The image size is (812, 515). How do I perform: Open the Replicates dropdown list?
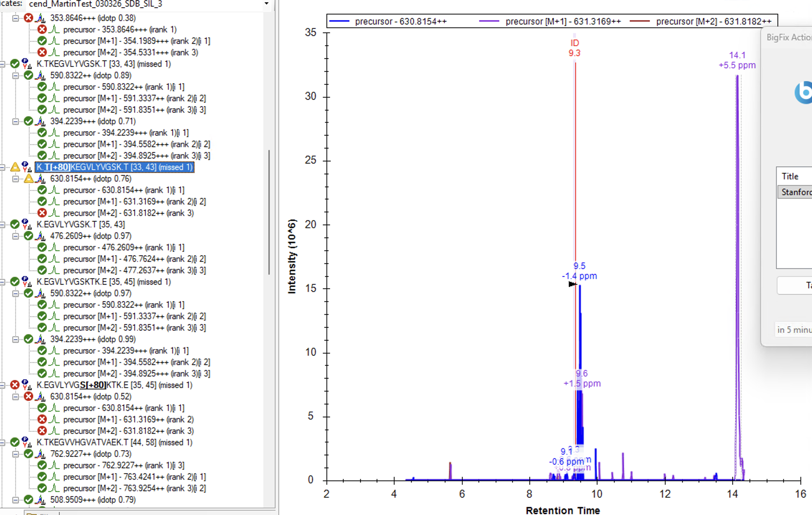[266, 4]
